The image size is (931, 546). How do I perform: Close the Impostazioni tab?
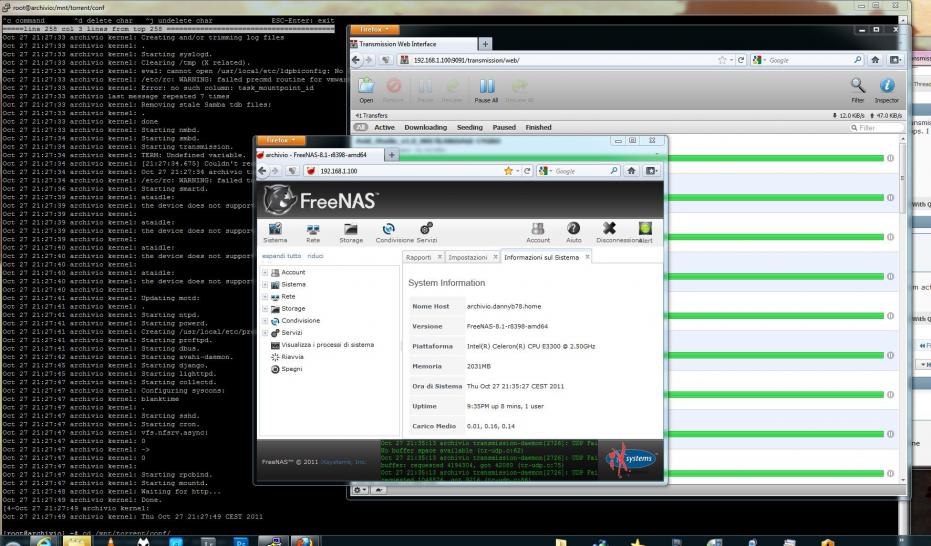coord(495,257)
